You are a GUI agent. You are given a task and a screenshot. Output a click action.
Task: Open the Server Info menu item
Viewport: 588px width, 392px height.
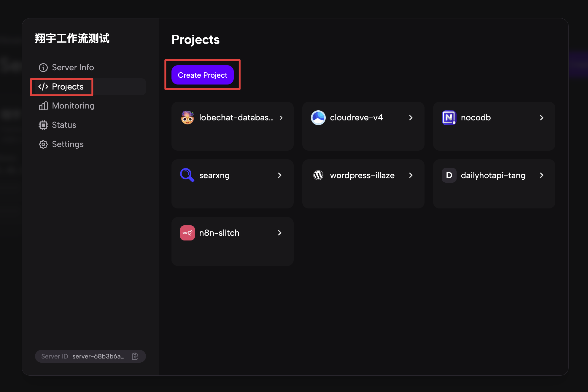pyautogui.click(x=73, y=68)
